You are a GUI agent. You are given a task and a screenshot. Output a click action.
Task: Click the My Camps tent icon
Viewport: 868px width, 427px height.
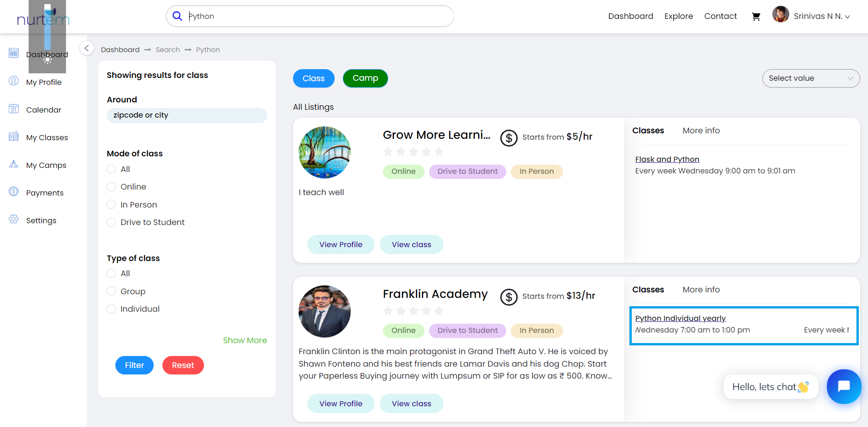pyautogui.click(x=14, y=164)
